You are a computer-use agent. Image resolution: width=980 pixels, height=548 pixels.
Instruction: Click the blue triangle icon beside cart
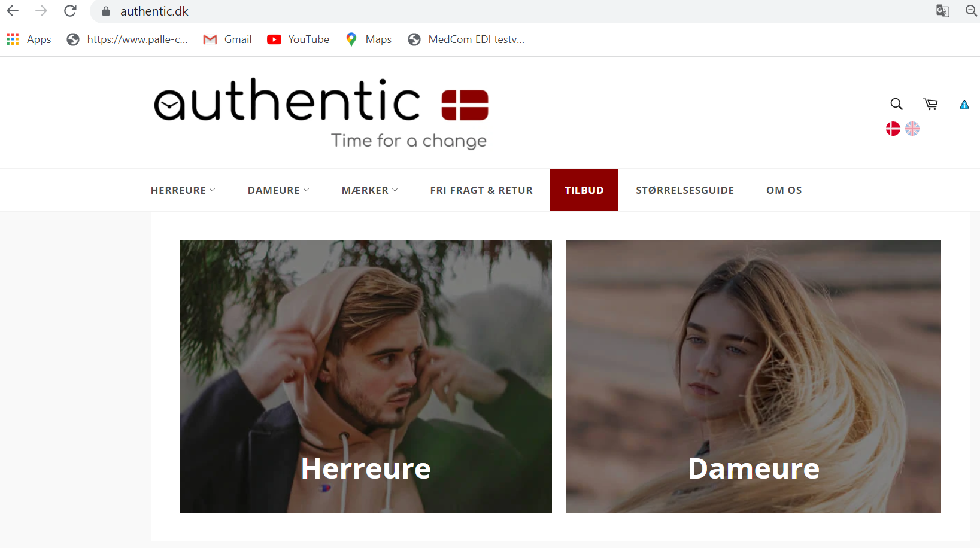pos(964,105)
